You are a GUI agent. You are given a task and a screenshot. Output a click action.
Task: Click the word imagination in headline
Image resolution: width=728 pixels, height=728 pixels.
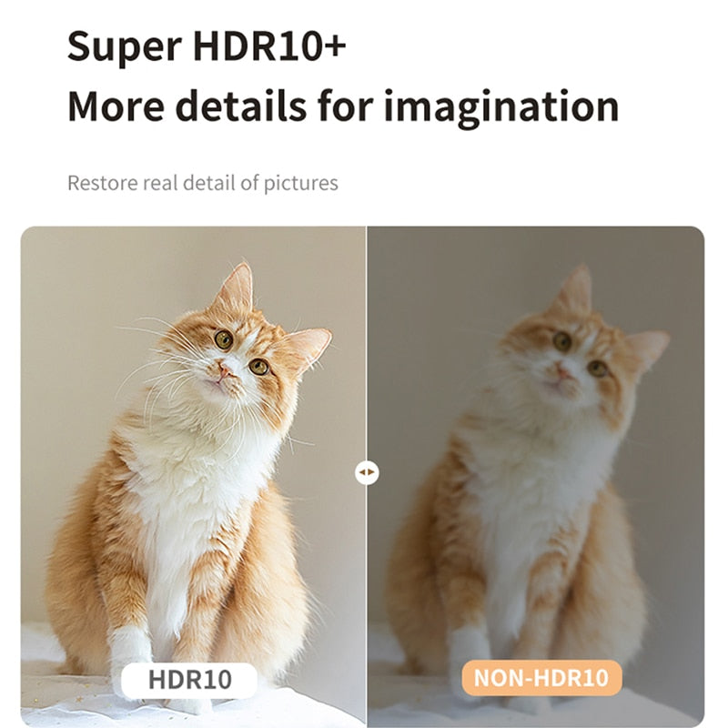[x=501, y=107]
